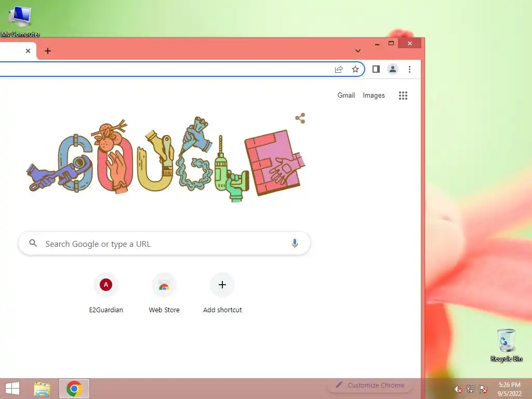Click magnifier icon in search box
This screenshot has width=532, height=399.
pyautogui.click(x=33, y=243)
